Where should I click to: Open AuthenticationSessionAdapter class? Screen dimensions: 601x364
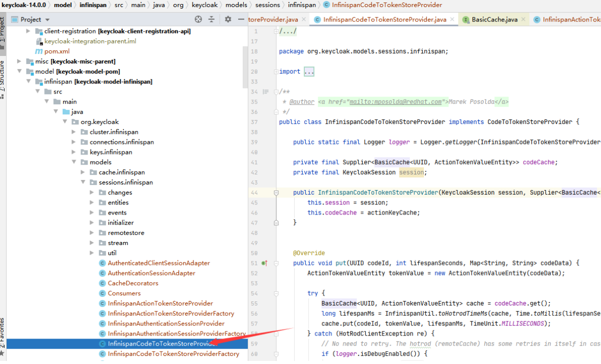click(152, 273)
